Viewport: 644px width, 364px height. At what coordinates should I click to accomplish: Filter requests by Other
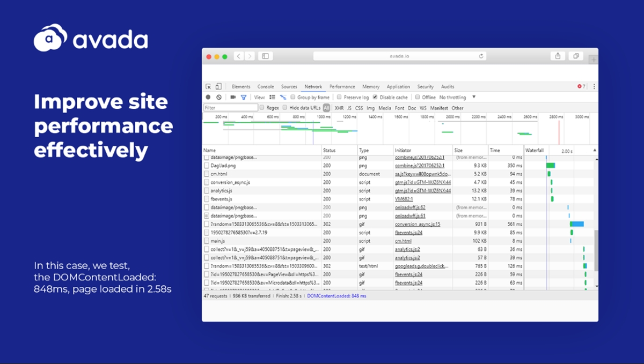point(457,108)
